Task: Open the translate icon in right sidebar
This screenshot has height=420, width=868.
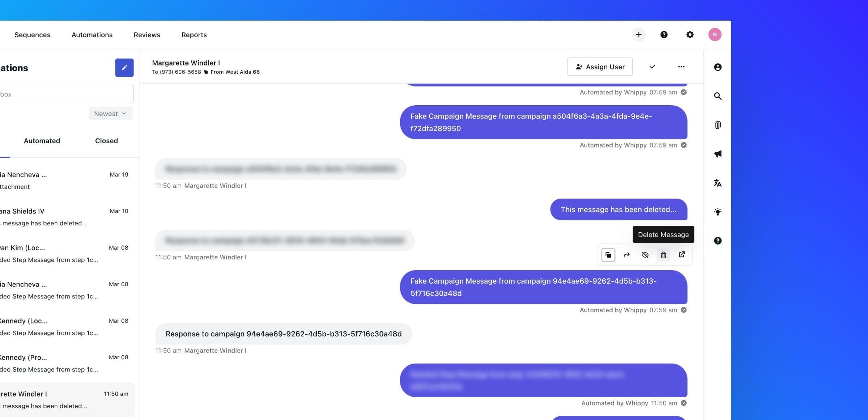Action: 718,183
